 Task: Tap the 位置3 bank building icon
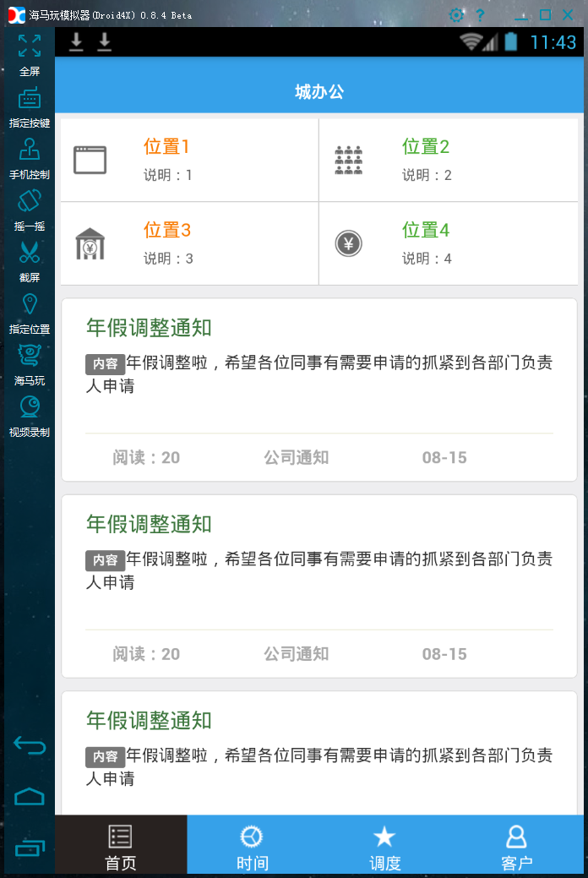[x=90, y=243]
